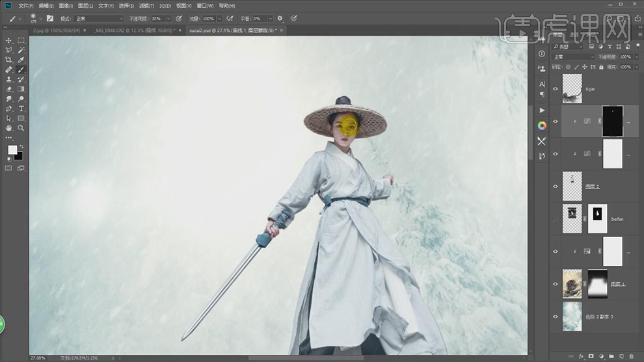Open the layer blend mode dropdown
Screen dimensions: 644x362
pos(572,57)
